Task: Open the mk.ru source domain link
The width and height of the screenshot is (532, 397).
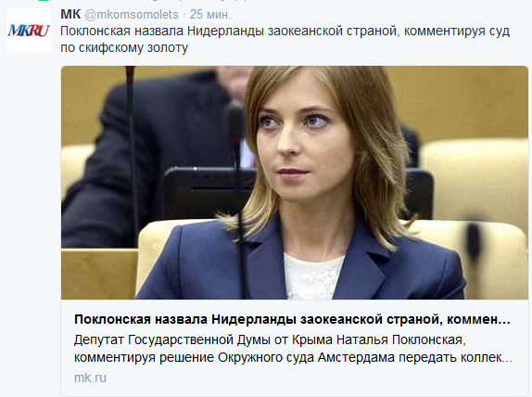Action: [x=90, y=378]
